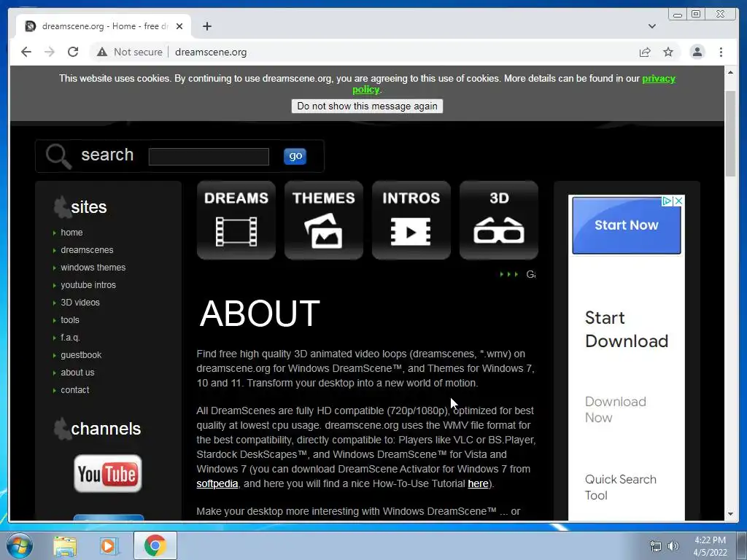Image resolution: width=747 pixels, height=560 pixels.
Task: Click the magnifying glass search icon
Action: point(58,156)
